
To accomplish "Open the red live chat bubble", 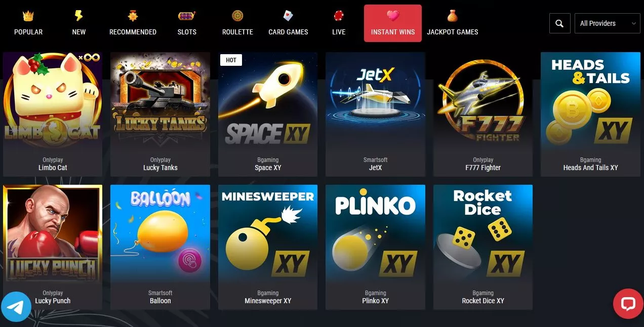I will (x=628, y=304).
